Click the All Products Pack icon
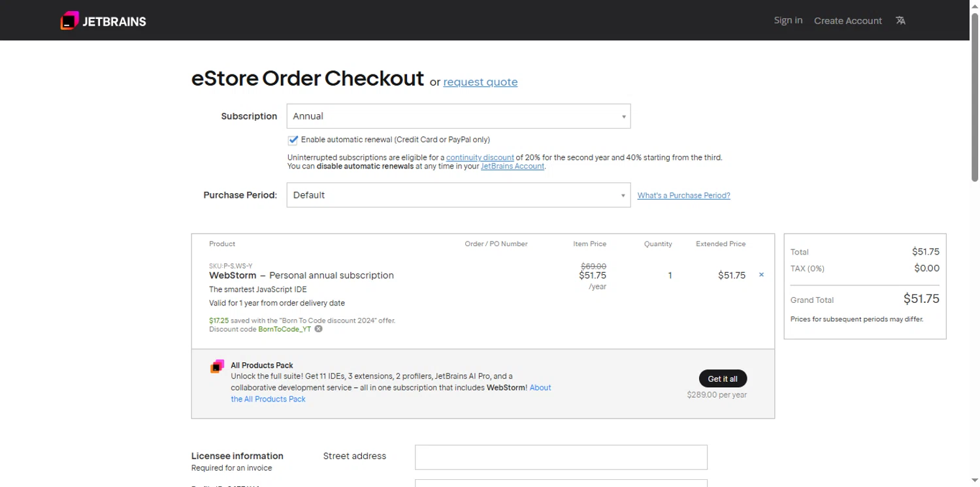 [x=218, y=367]
